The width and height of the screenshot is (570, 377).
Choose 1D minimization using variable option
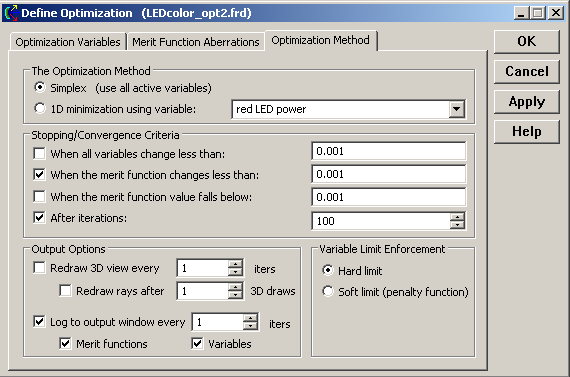40,108
